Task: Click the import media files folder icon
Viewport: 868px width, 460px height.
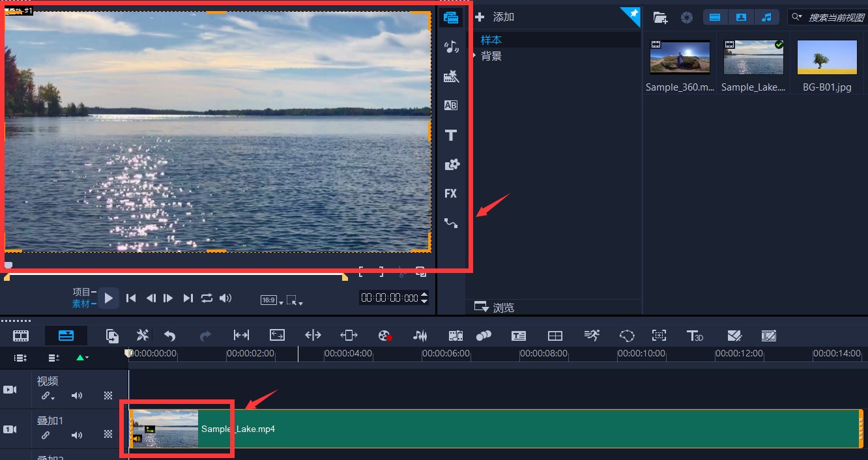Action: click(x=660, y=18)
